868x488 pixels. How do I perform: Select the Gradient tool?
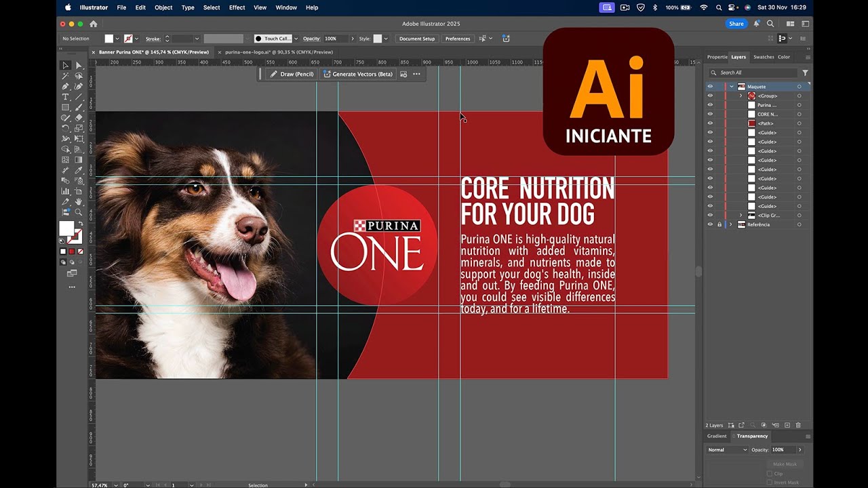(79, 160)
